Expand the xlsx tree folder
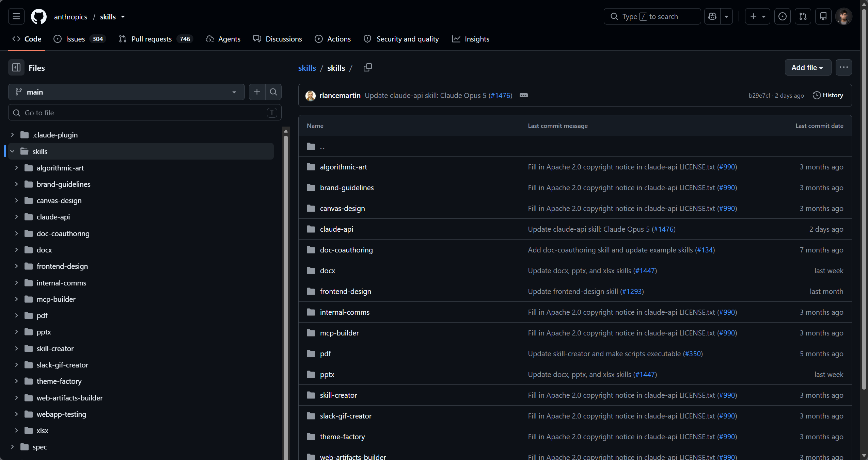 16,430
